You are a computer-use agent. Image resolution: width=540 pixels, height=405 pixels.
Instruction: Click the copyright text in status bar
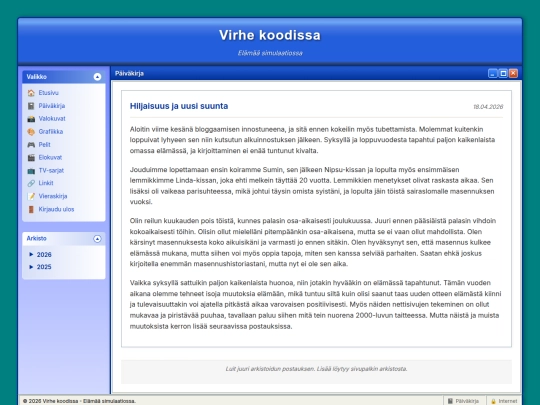coord(79,401)
